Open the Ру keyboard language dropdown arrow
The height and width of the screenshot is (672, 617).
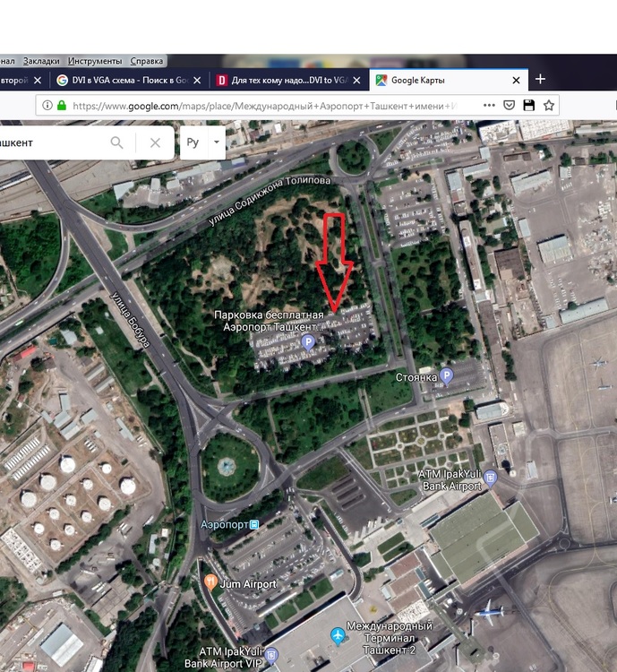pyautogui.click(x=217, y=142)
